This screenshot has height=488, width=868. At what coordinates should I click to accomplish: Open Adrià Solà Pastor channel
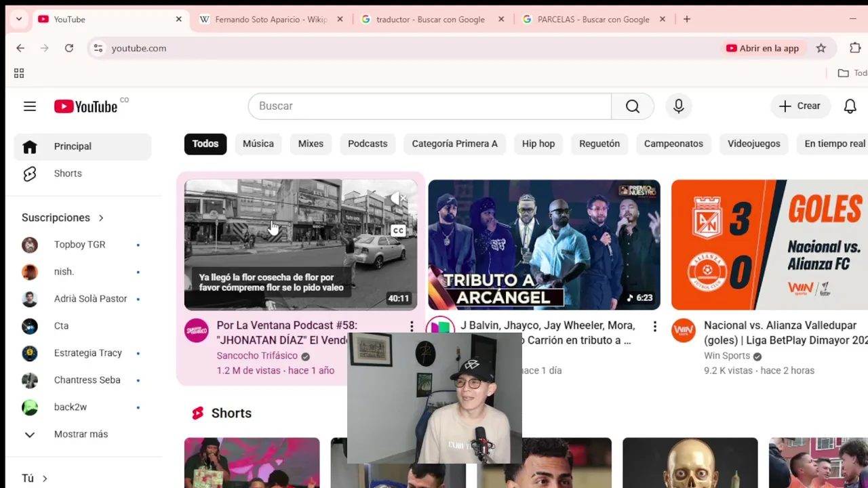[x=82, y=299]
